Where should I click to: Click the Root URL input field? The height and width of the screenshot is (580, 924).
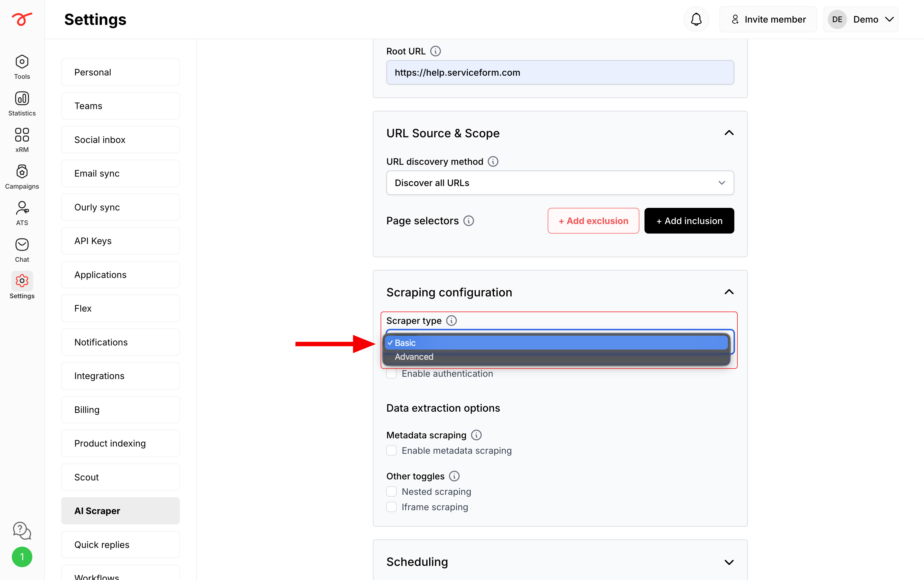pos(560,72)
